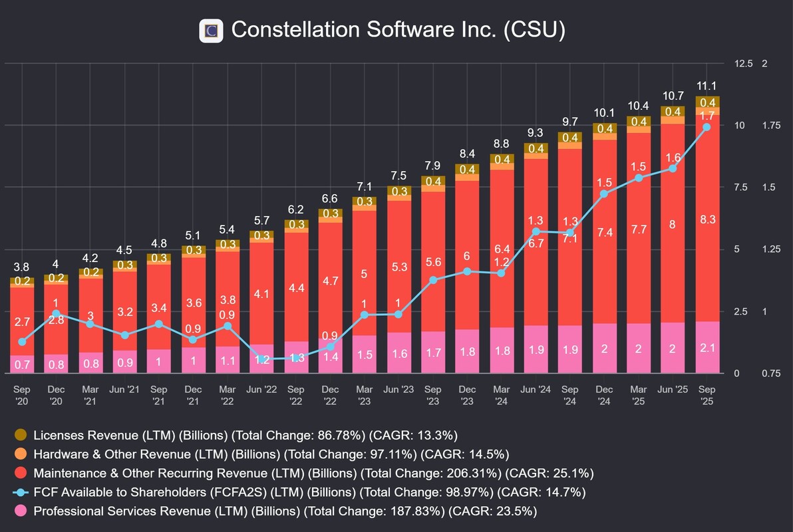Select the FCF line data point for Sep '25

pyautogui.click(x=707, y=127)
